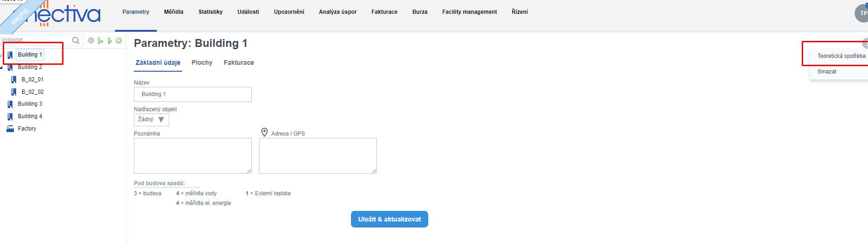Expand the Building 1 tree node arrow

click(x=1, y=55)
